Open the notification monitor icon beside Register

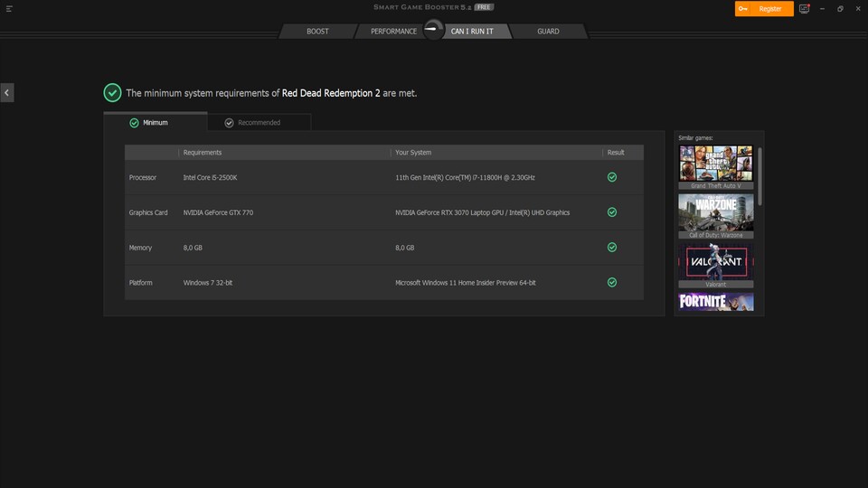click(x=804, y=9)
